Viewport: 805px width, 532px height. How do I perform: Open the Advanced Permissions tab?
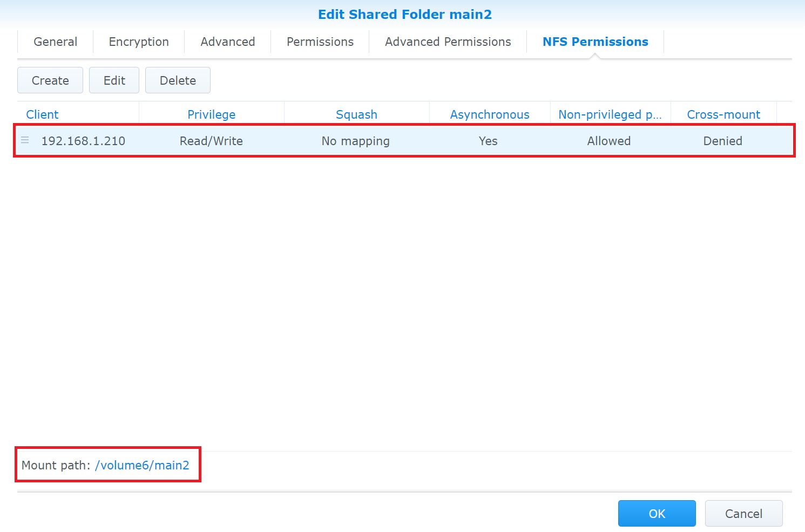(448, 42)
